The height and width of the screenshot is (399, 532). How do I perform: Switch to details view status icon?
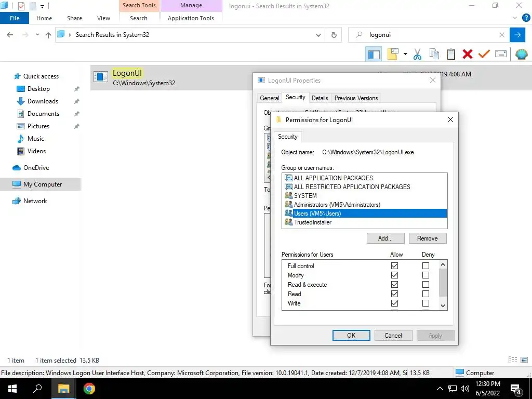513,360
